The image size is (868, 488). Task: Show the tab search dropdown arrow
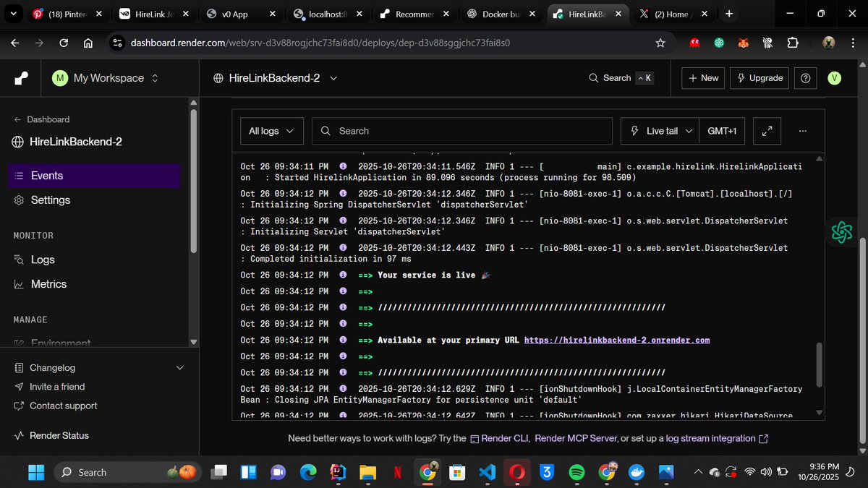point(14,14)
